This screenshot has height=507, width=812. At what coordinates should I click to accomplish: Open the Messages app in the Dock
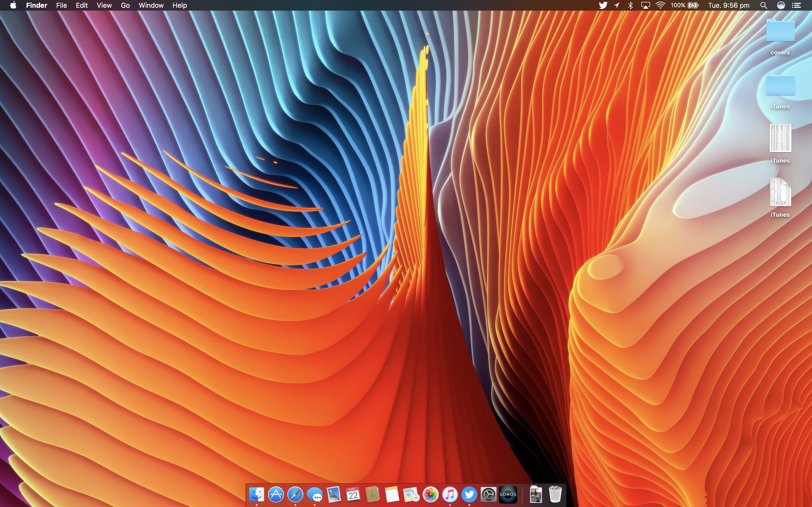(x=315, y=494)
